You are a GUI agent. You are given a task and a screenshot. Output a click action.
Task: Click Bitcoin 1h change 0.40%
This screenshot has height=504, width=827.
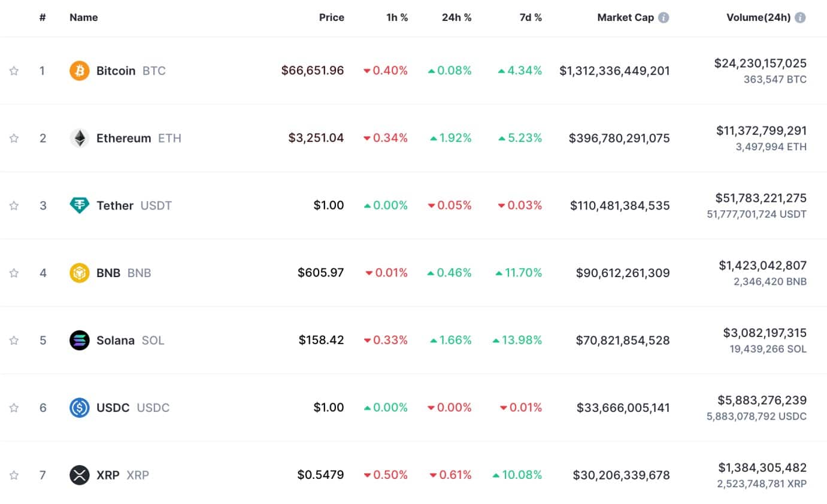[386, 71]
